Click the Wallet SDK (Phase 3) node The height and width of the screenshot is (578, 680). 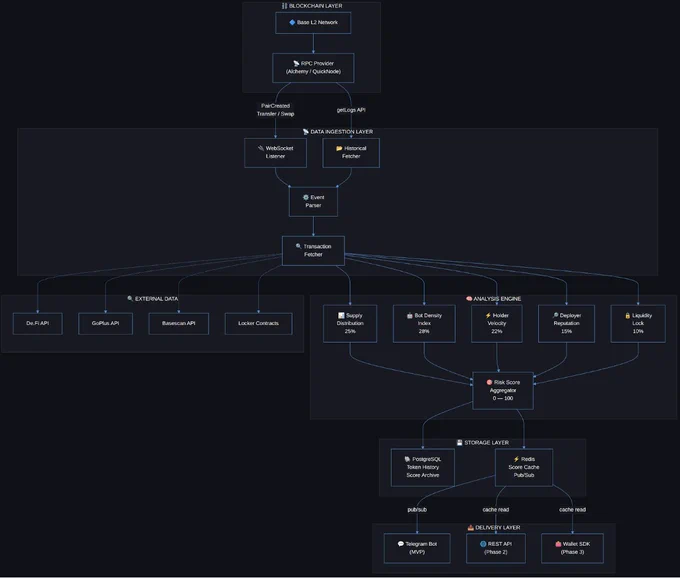pyautogui.click(x=572, y=549)
